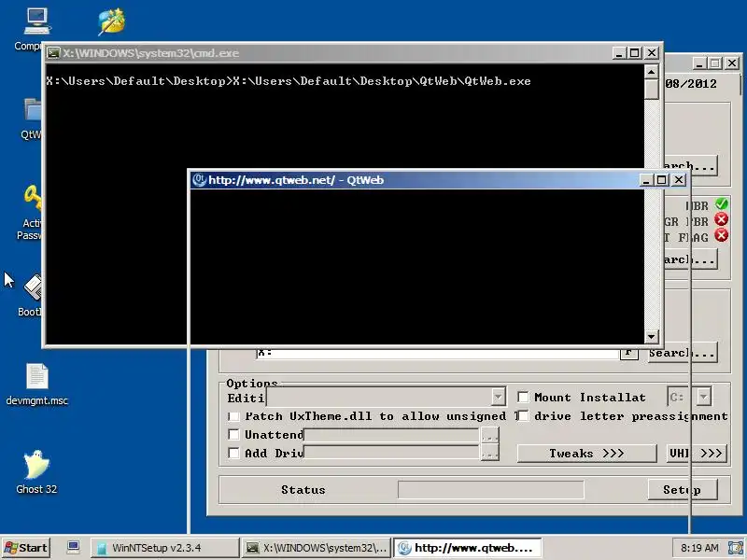This screenshot has height=560, width=747.
Task: Click the QtWeb title bar icon
Action: coord(199,179)
